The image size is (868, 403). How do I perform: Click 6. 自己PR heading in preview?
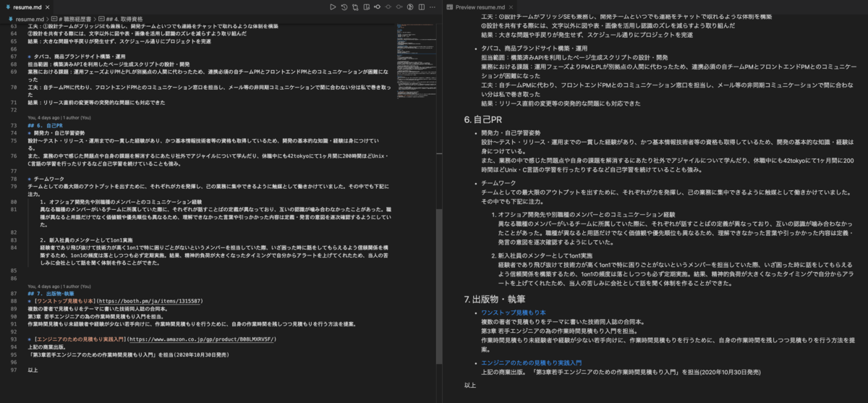(x=483, y=119)
